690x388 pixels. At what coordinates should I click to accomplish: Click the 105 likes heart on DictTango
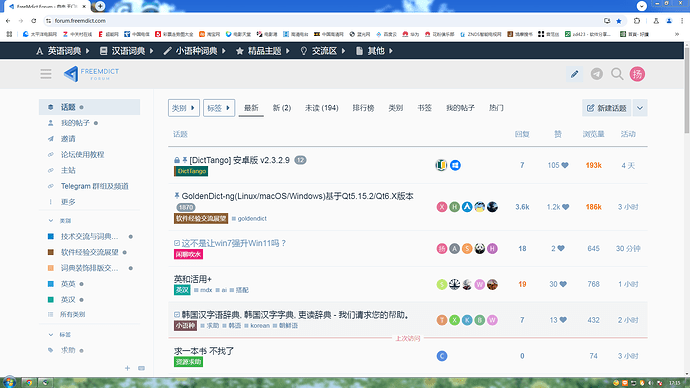(x=558, y=165)
